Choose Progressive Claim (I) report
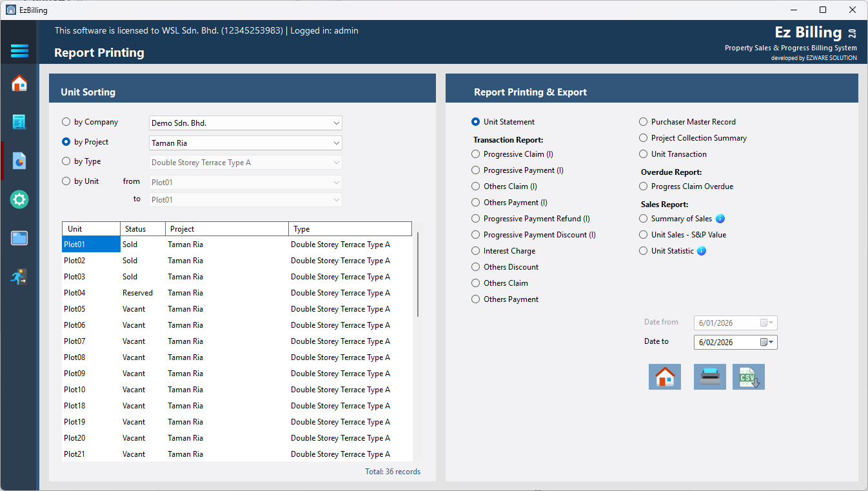Viewport: 868px width, 491px height. [513, 154]
